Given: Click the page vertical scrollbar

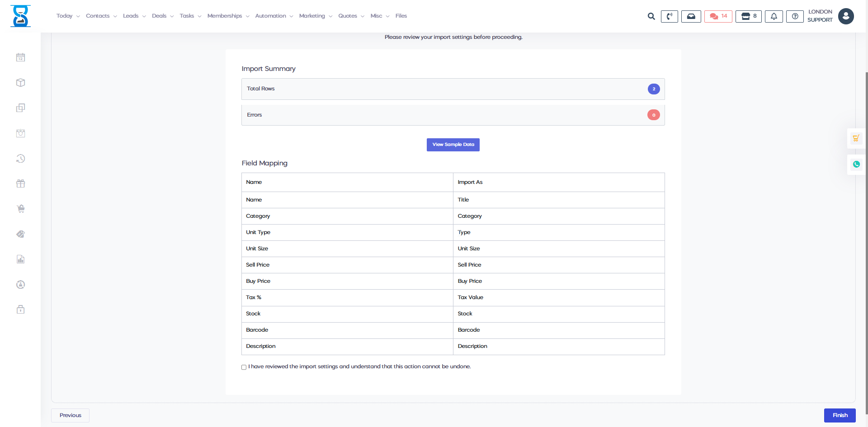Looking at the screenshot, I should 866,226.
